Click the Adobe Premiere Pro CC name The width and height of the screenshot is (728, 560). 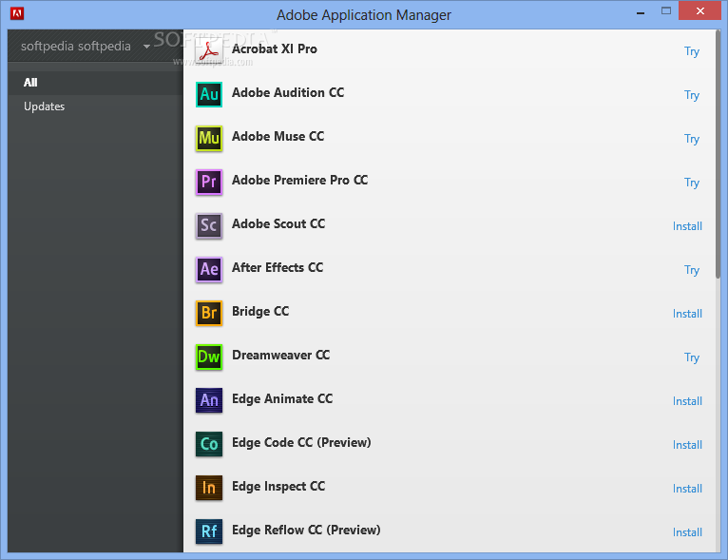point(299,180)
